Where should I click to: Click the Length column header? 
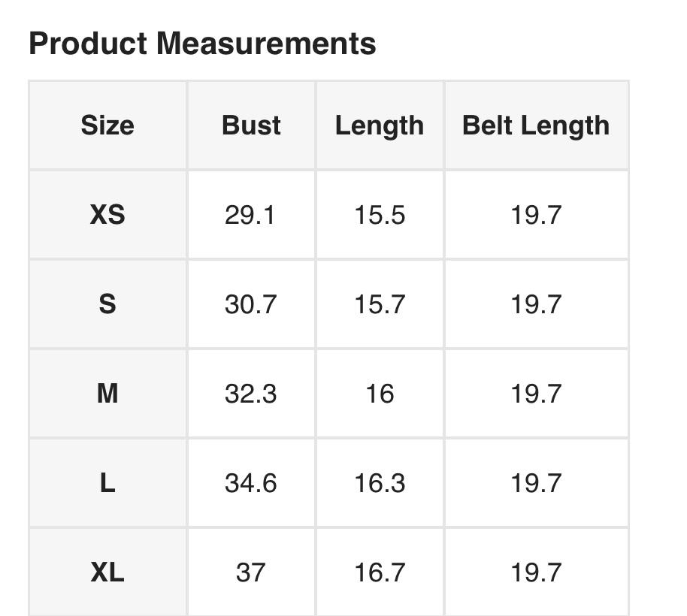(x=380, y=125)
